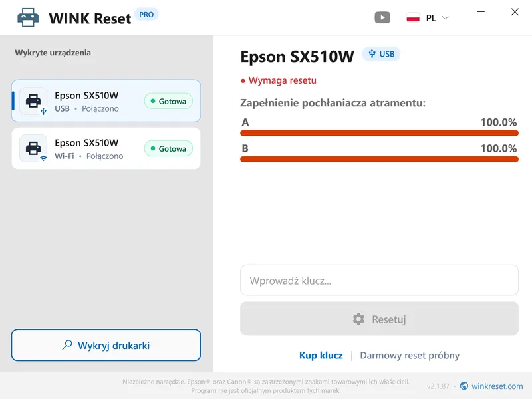Click the Epson SX510W heading in details
Screen dimensions: 532x399
point(297,57)
